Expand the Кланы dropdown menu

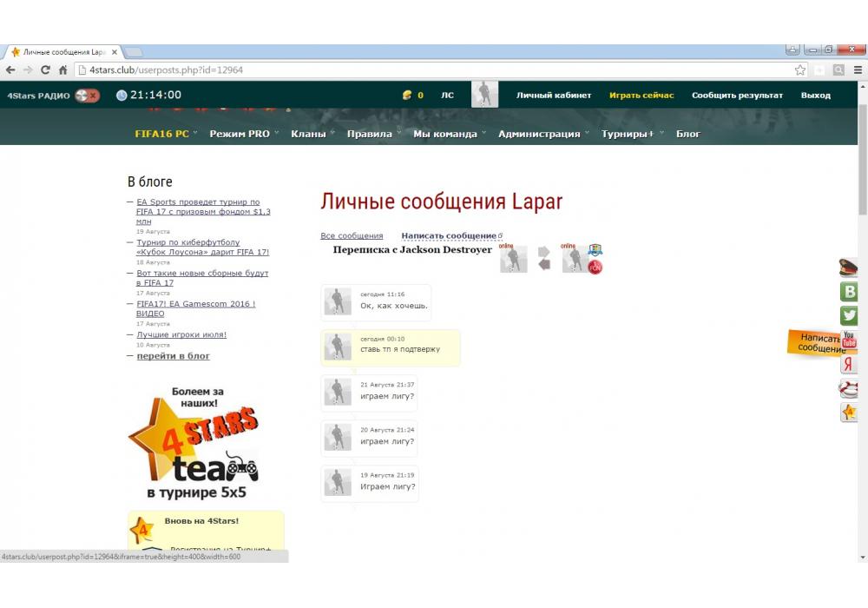coord(312,134)
